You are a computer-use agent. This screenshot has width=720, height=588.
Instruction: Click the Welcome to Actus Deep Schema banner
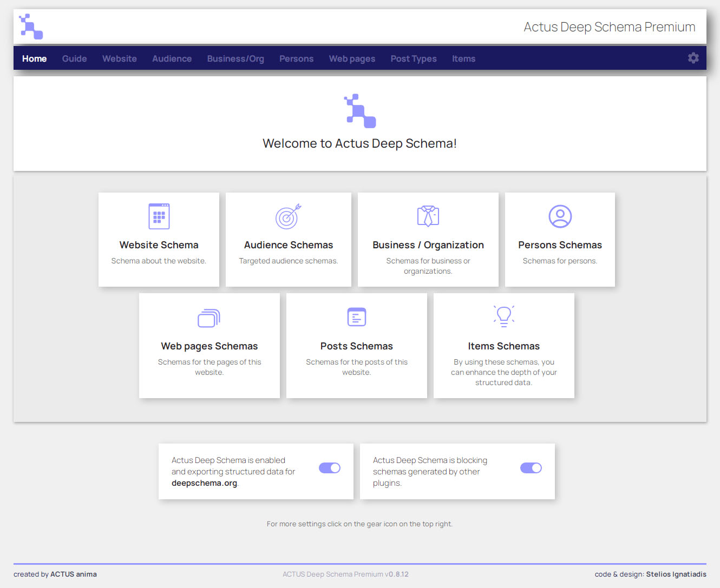(359, 123)
